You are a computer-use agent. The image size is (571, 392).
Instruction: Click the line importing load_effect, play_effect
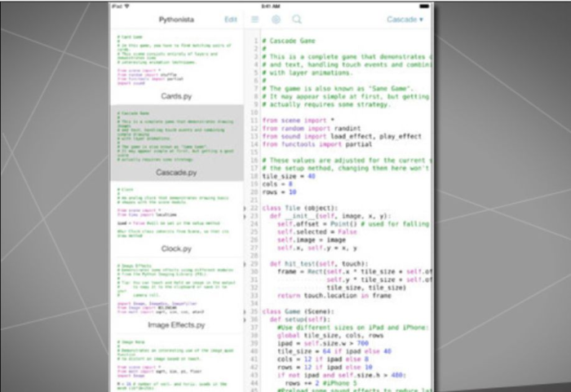pos(342,136)
